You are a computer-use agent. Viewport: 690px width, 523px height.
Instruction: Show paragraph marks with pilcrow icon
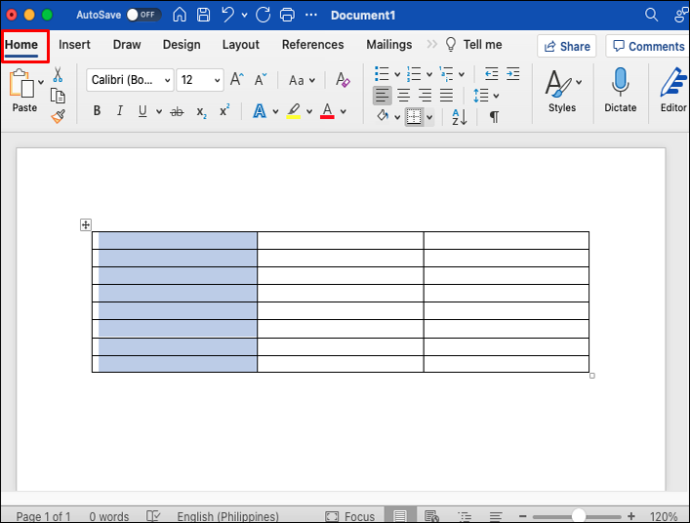pos(494,117)
